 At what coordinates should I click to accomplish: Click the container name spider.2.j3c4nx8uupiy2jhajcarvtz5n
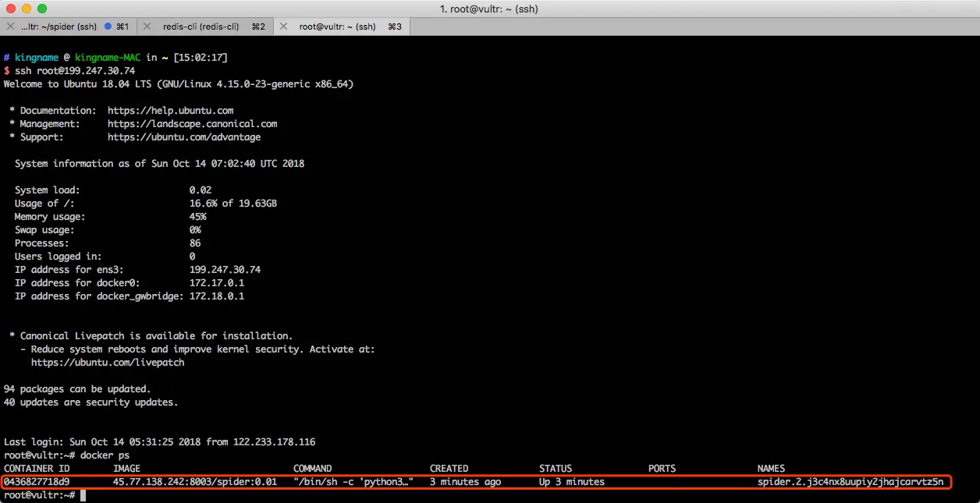[x=850, y=482]
